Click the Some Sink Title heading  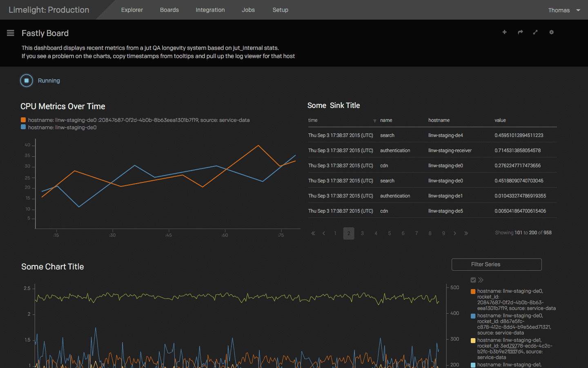pyautogui.click(x=334, y=105)
